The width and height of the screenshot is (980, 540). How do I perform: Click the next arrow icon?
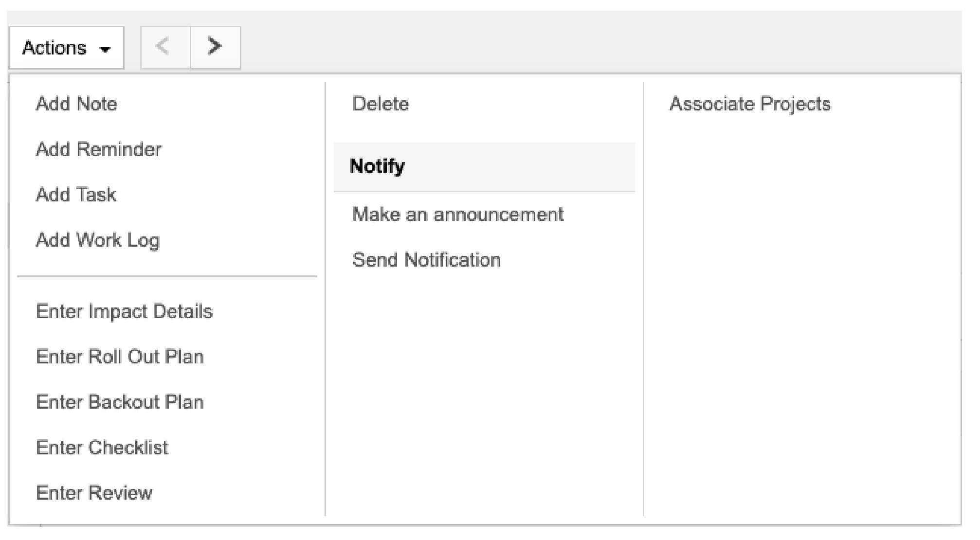tap(215, 47)
